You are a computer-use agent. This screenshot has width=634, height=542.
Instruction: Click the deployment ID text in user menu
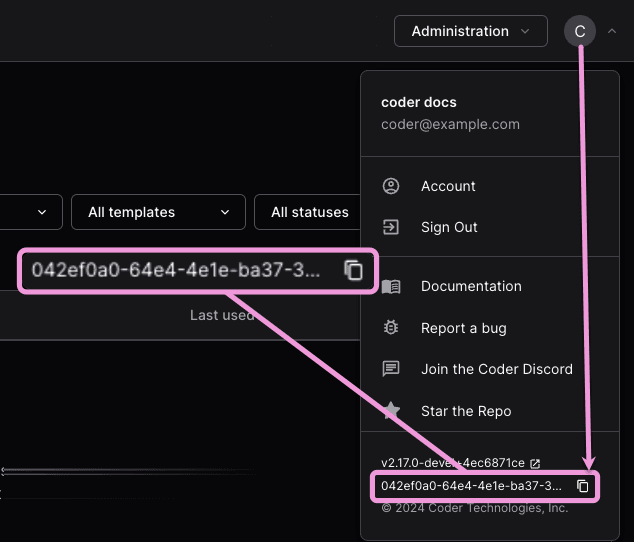tap(471, 486)
